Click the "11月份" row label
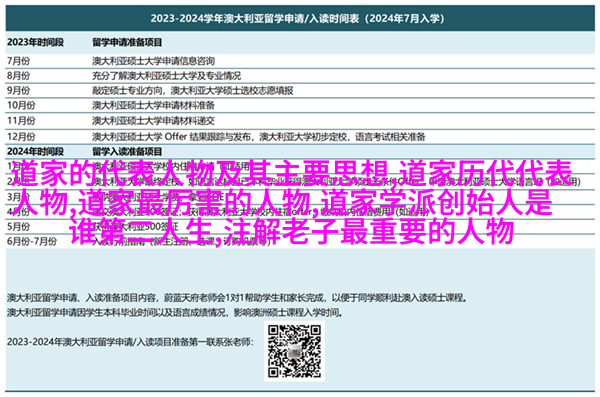Viewport: 600px width, 397px height. pos(21,121)
